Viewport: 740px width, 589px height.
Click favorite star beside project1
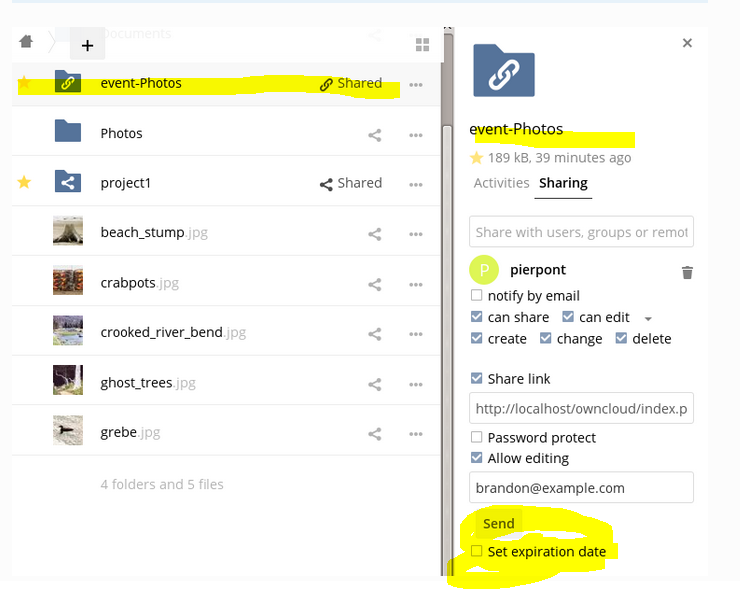pos(25,183)
